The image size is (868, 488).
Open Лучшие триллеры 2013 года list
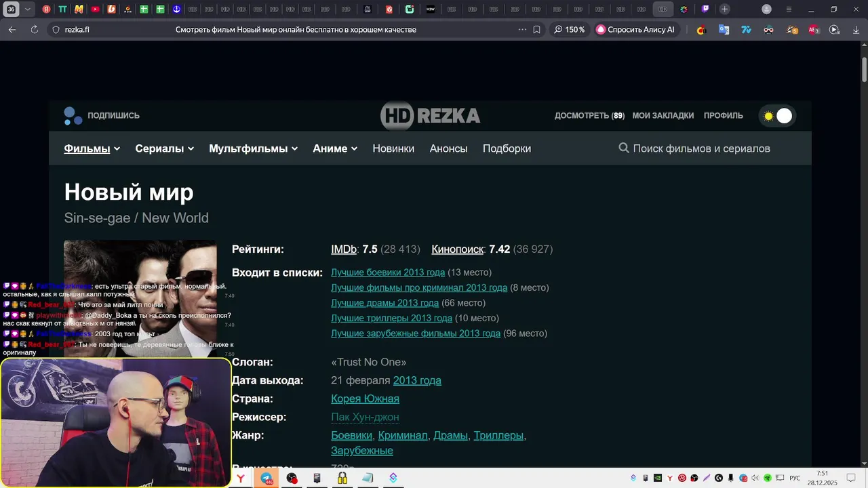point(391,318)
